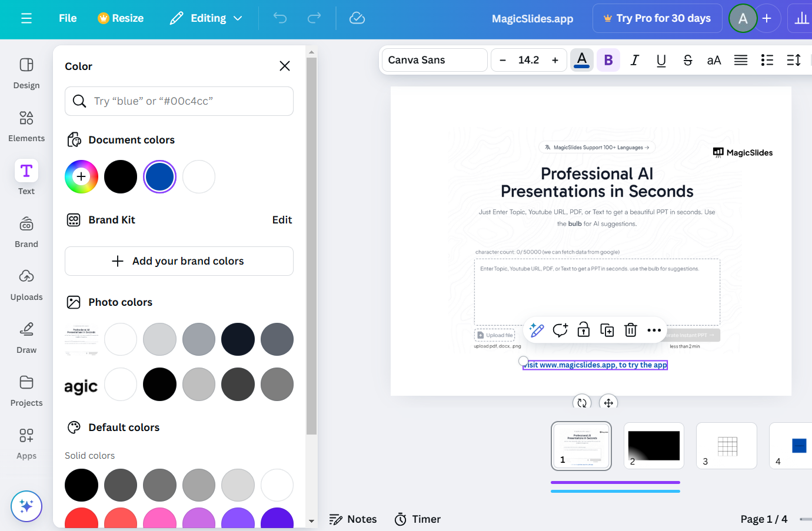Open the Uploads sidebar panel

[26, 285]
